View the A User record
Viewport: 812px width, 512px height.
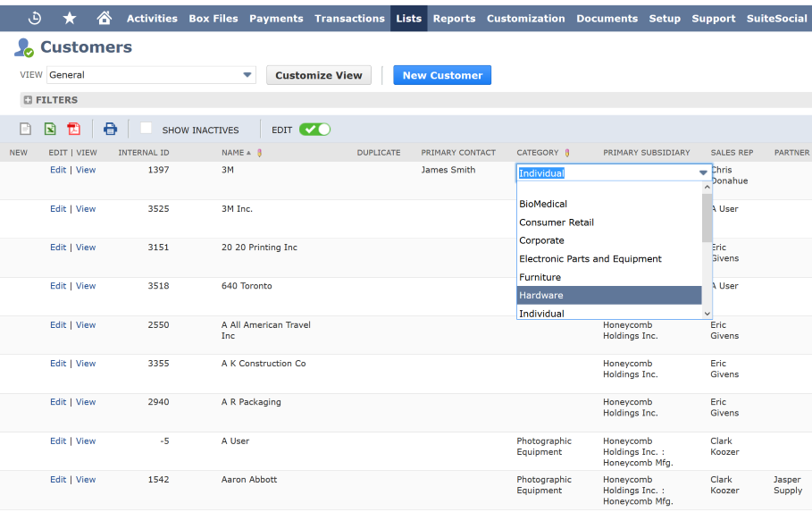(x=86, y=441)
